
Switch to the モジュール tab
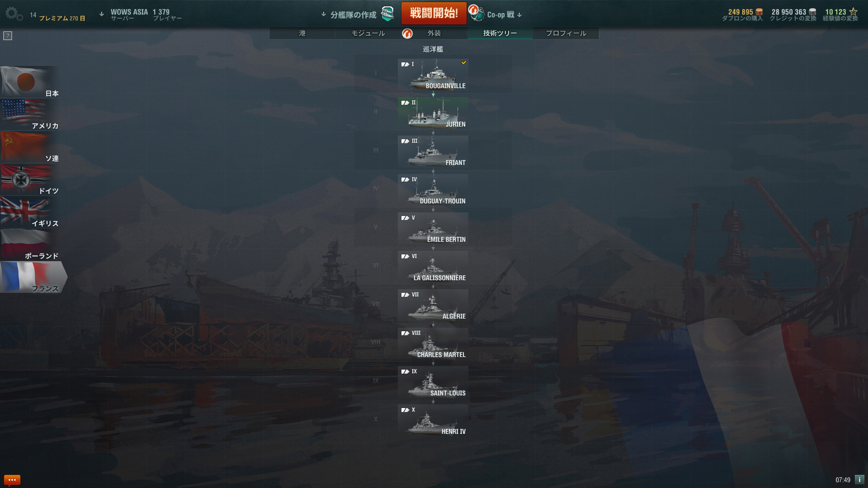click(x=368, y=33)
